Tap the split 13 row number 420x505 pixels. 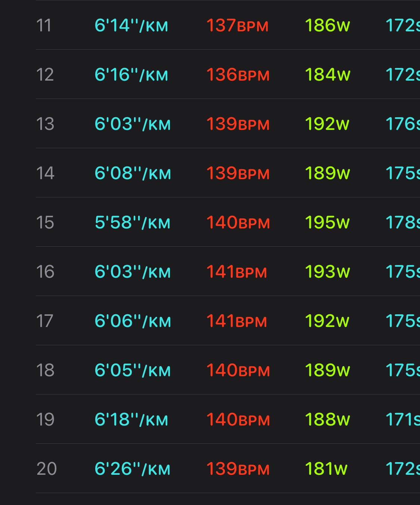pyautogui.click(x=45, y=124)
